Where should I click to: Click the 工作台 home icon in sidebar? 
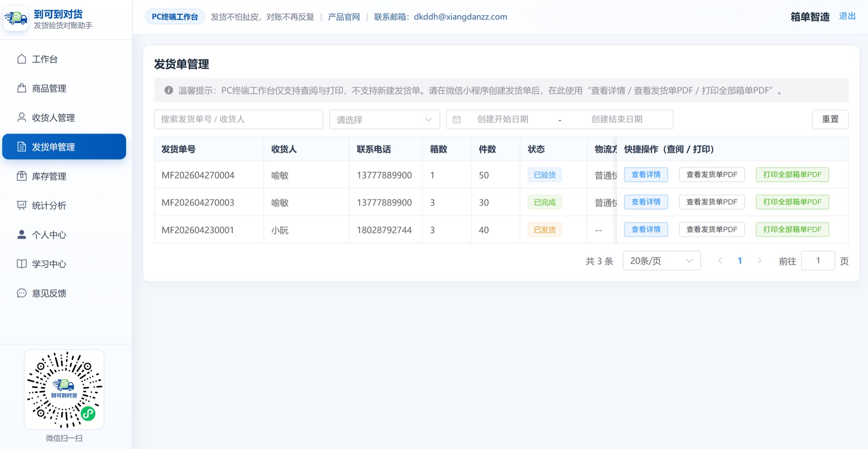click(x=22, y=59)
